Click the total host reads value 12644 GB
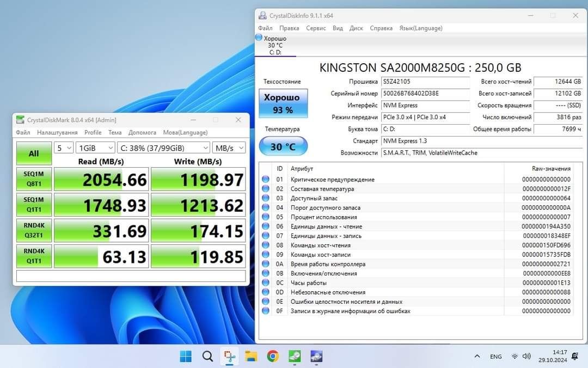Screen dimensions: 588x368 [558, 82]
